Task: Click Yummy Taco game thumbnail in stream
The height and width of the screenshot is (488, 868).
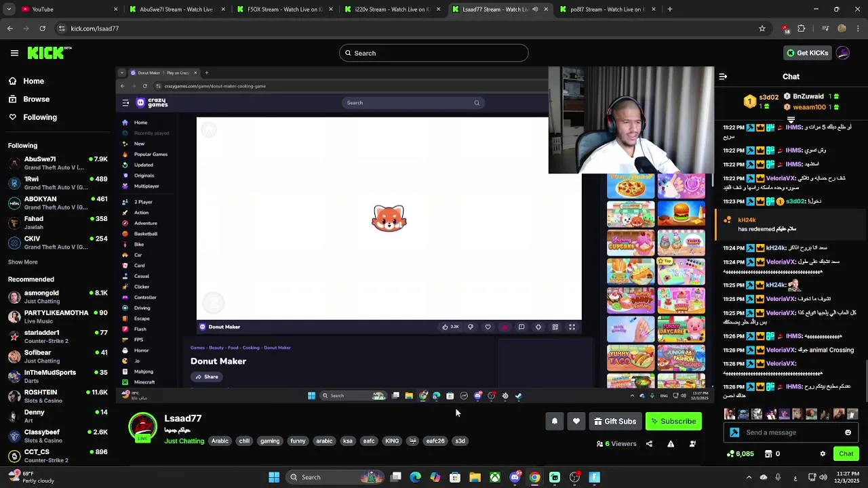Action: pyautogui.click(x=631, y=357)
